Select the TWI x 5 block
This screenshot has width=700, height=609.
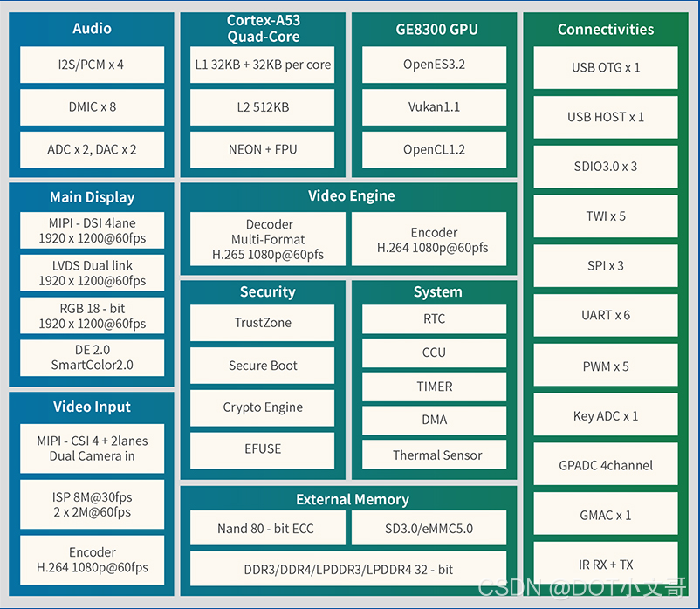coord(606,216)
